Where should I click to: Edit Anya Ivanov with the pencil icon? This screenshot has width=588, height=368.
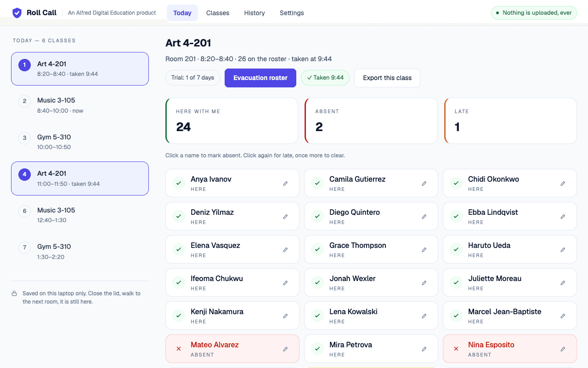point(285,184)
